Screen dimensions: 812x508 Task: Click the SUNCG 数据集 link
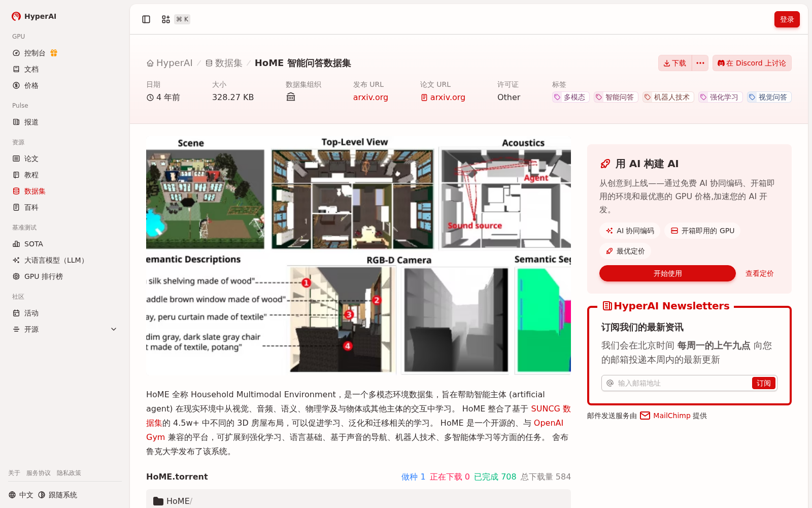551,408
